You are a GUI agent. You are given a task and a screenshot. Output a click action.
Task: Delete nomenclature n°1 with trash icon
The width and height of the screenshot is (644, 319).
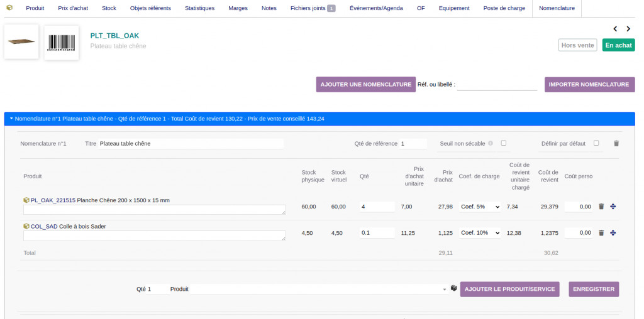pyautogui.click(x=616, y=143)
